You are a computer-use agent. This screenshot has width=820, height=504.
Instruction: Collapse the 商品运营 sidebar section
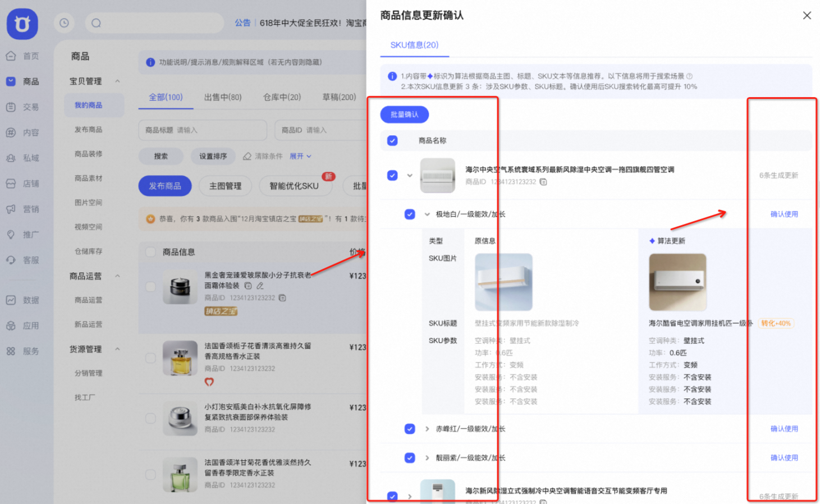pos(117,276)
